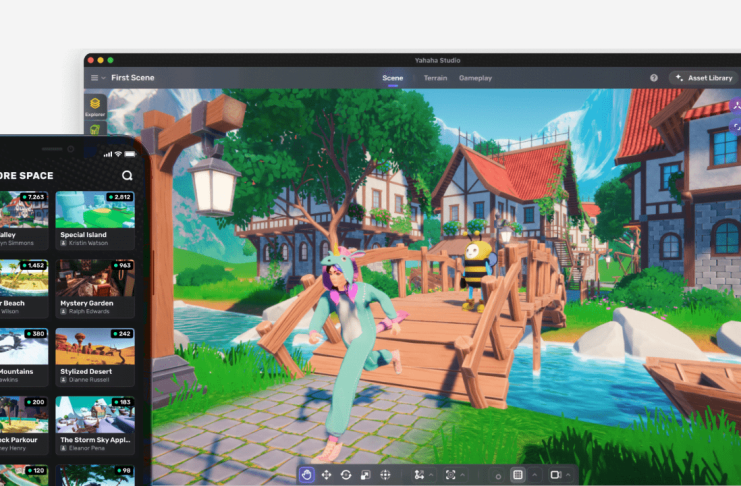Viewport: 741px width, 486px height.
Task: Click the 183 player count badge
Action: [x=122, y=402]
